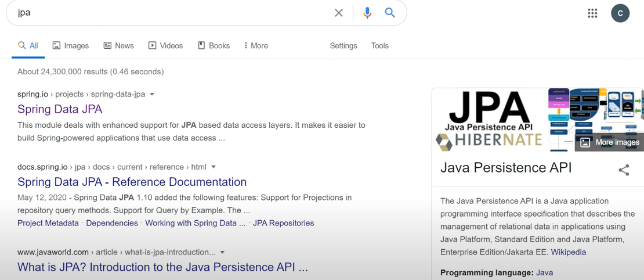
Task: Switch to the News tab
Action: (119, 46)
